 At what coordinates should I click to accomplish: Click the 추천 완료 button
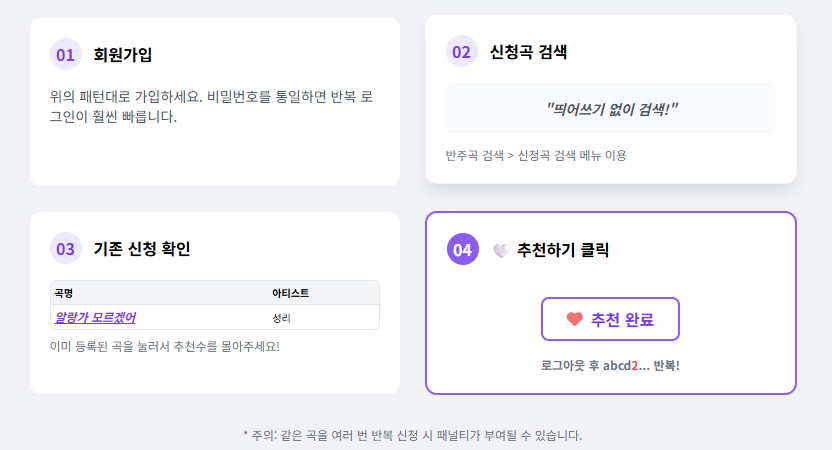tap(610, 319)
